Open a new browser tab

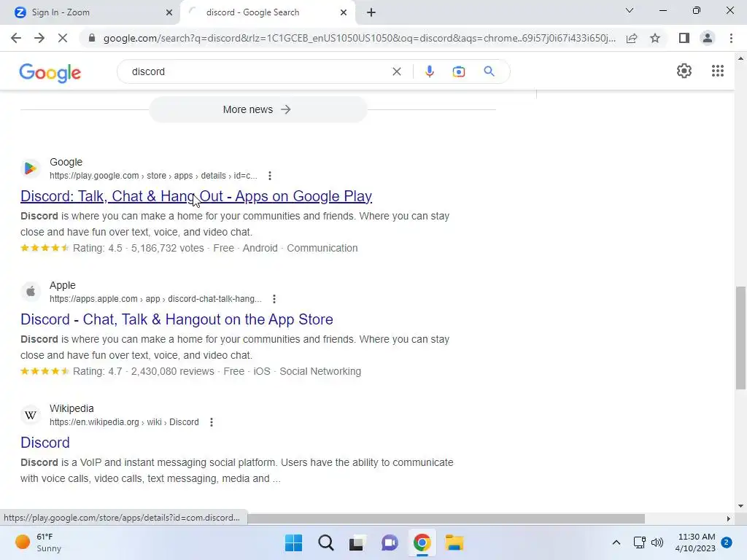[x=371, y=12]
